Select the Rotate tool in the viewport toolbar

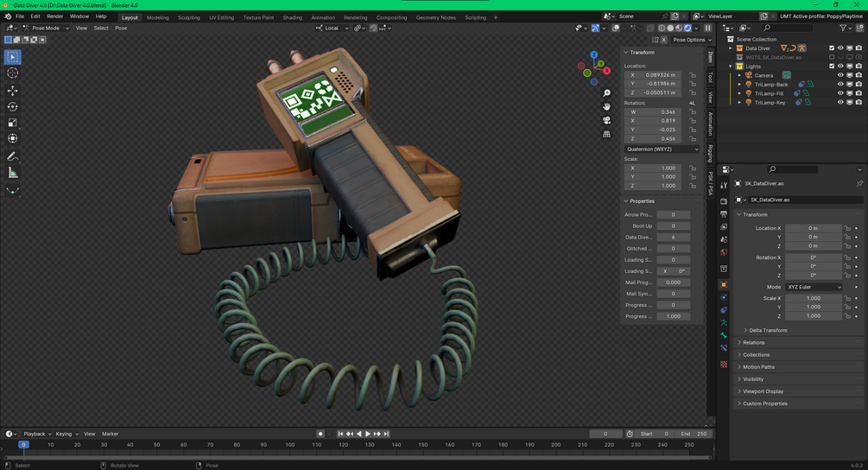tap(13, 106)
